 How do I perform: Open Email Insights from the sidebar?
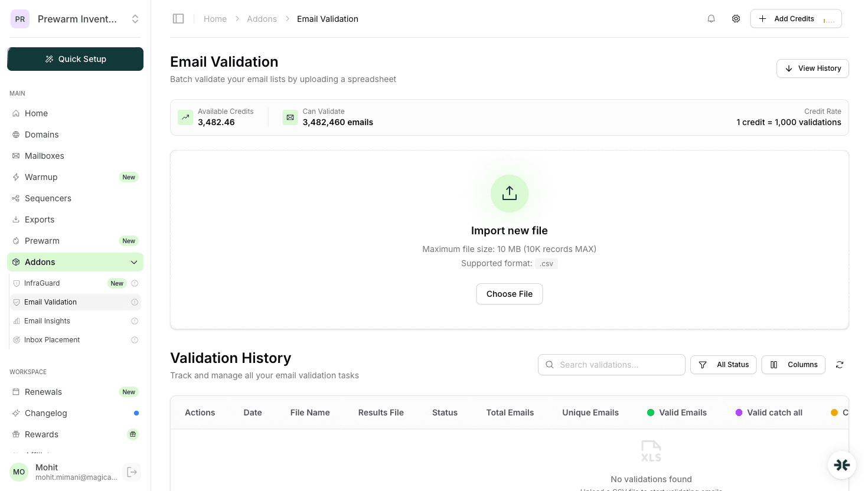click(x=47, y=320)
